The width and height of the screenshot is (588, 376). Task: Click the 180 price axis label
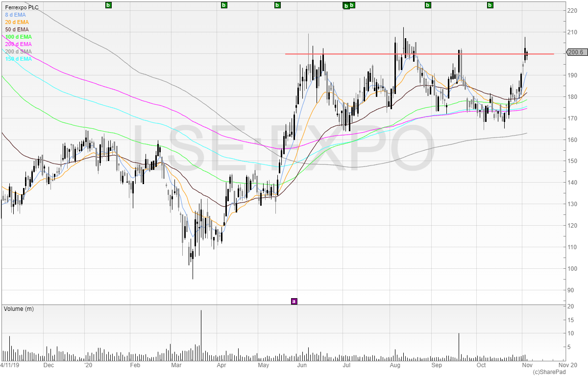coord(572,97)
